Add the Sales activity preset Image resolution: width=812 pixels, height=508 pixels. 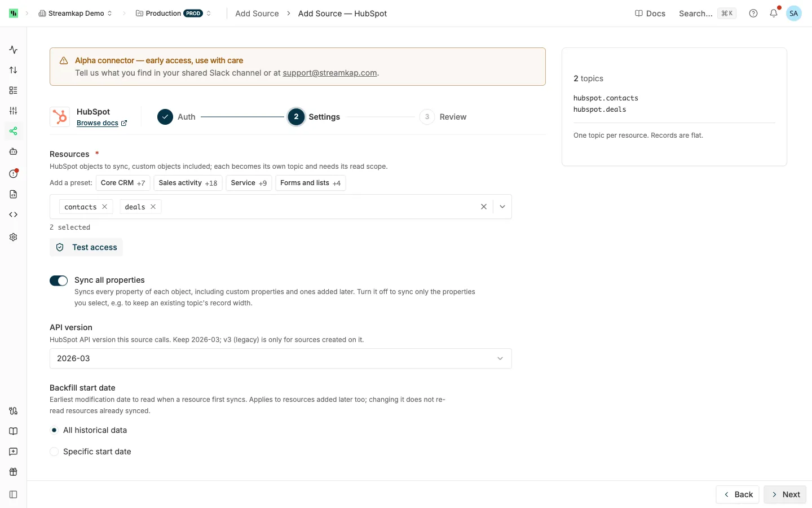[188, 183]
